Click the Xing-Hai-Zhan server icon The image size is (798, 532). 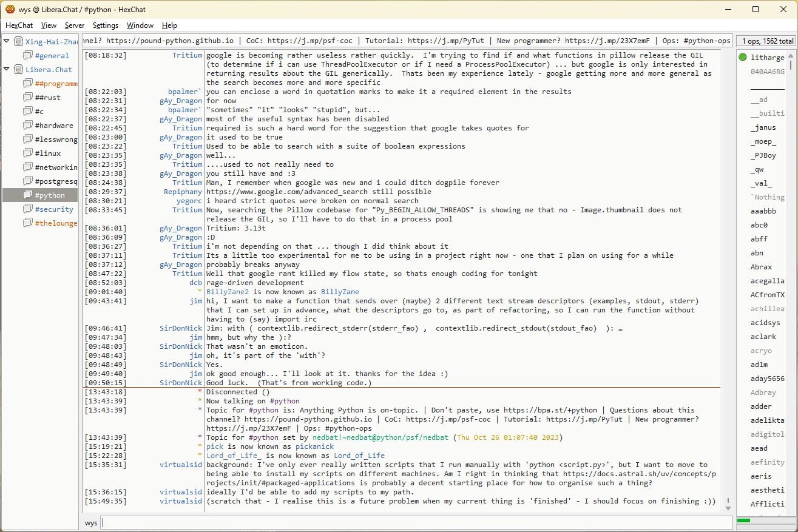(x=19, y=42)
